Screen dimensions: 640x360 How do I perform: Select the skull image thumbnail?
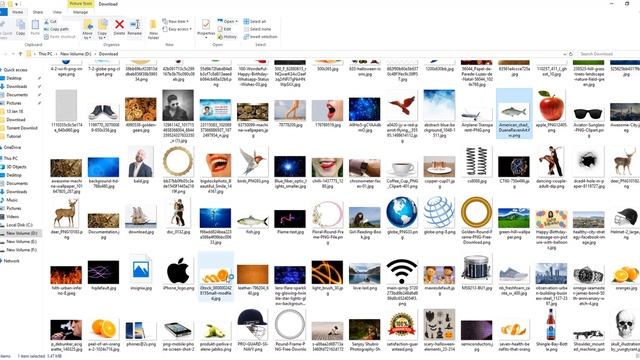tap(625, 325)
